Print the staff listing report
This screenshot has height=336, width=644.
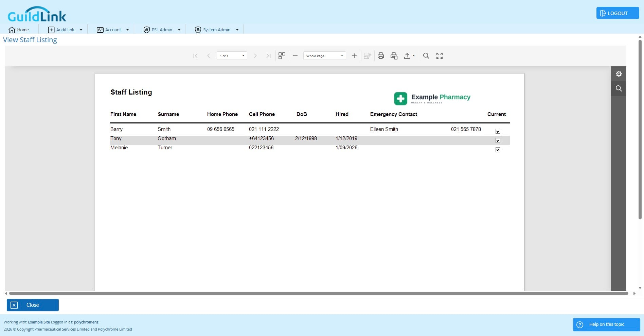381,56
